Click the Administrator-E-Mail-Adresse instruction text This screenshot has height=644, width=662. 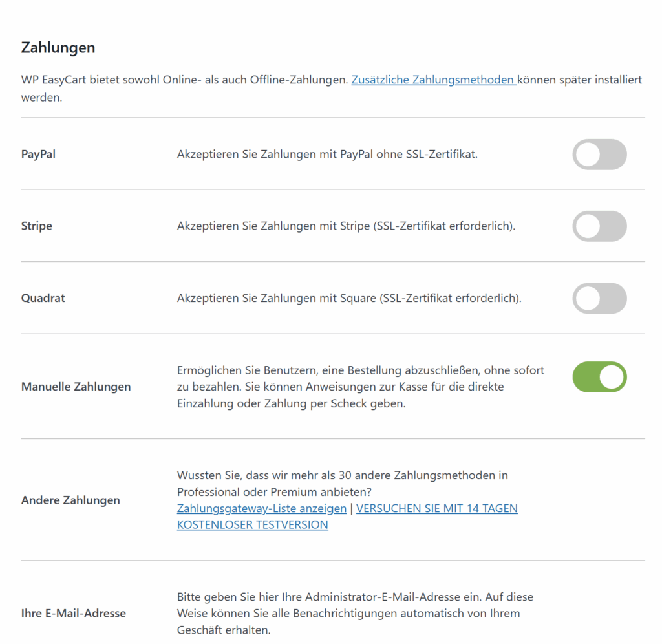pos(355,613)
